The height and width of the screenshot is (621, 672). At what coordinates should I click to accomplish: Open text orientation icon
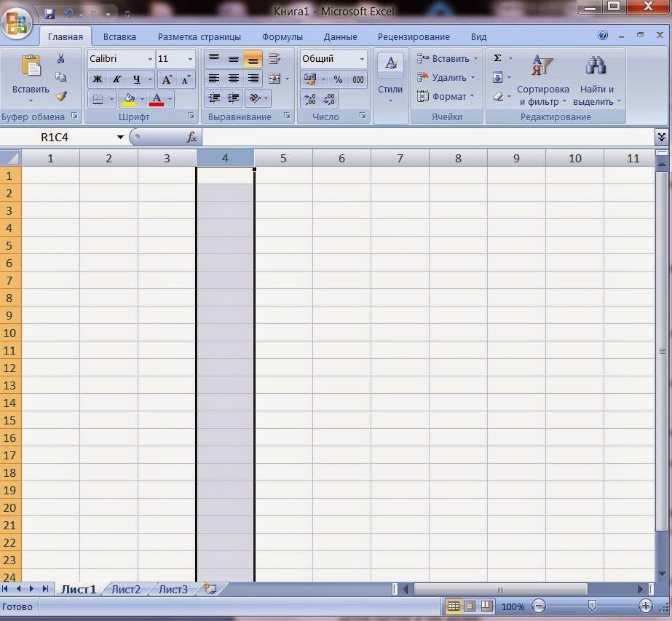coord(255,98)
